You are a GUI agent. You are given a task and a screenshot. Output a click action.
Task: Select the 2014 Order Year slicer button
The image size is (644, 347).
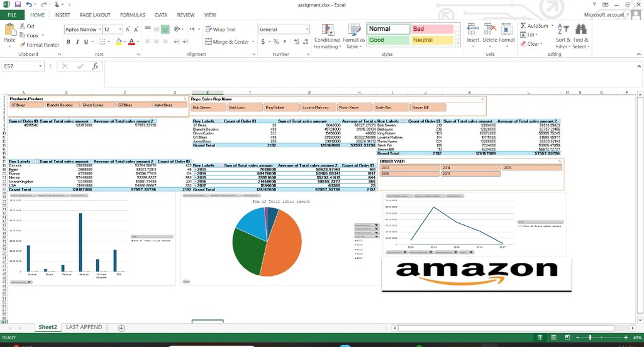pos(471,168)
